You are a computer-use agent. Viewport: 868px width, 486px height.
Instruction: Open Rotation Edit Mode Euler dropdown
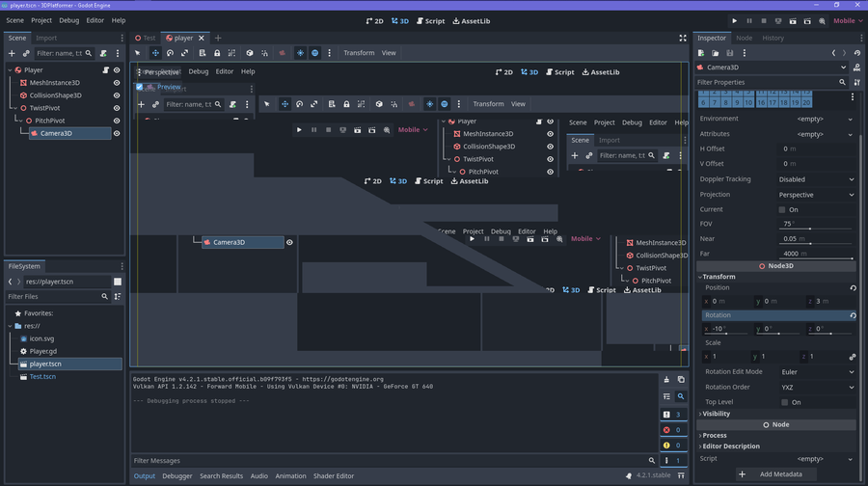(817, 372)
